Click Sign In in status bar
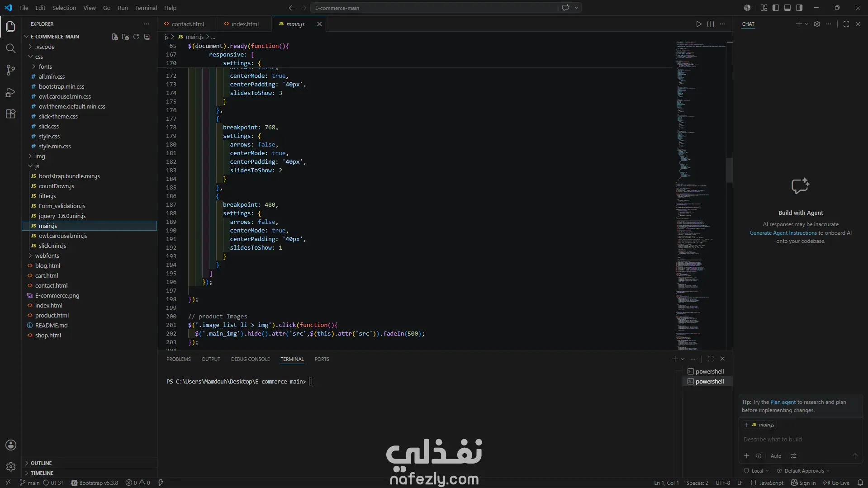Viewport: 868px width, 488px height. coord(803,483)
